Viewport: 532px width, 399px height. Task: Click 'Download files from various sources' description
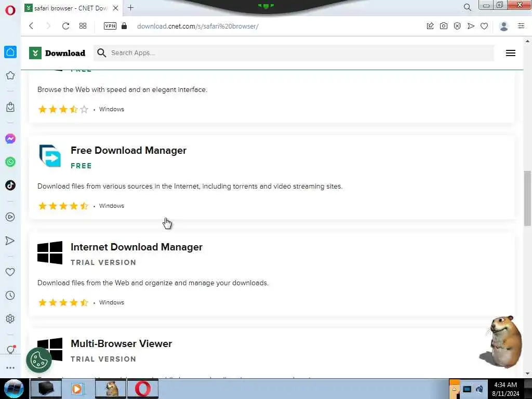(190, 187)
